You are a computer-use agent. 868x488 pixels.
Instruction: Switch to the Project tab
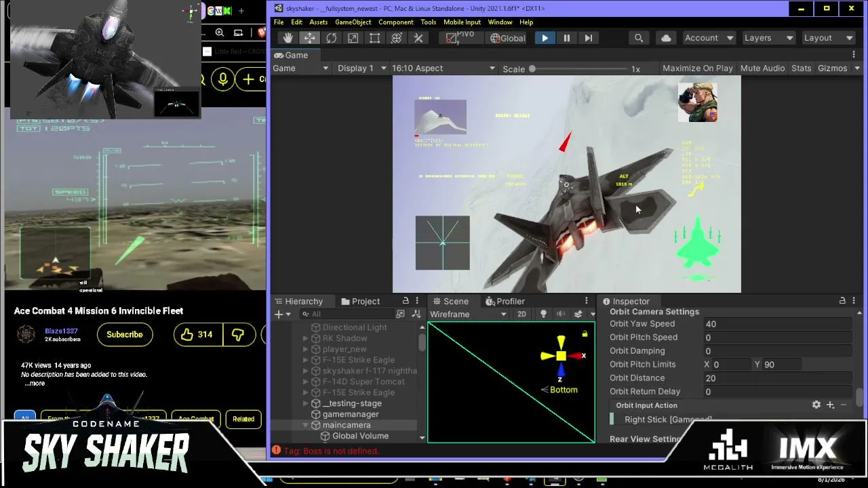point(360,302)
